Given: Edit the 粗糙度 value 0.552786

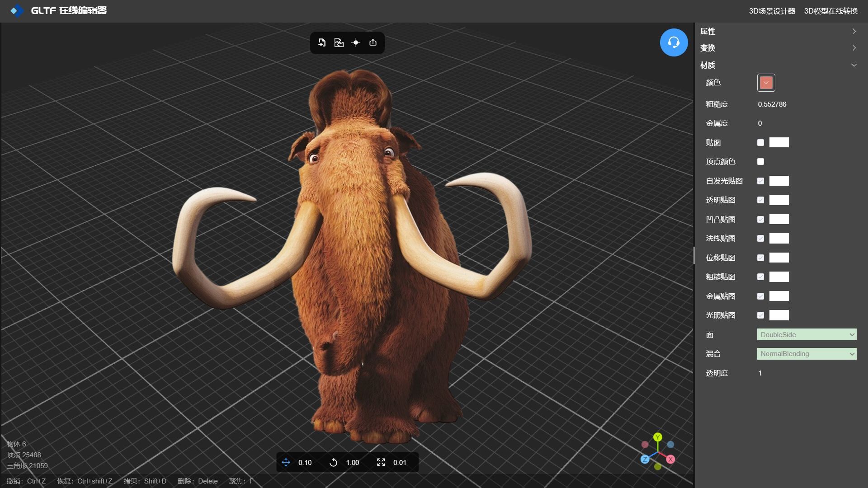Looking at the screenshot, I should 772,104.
